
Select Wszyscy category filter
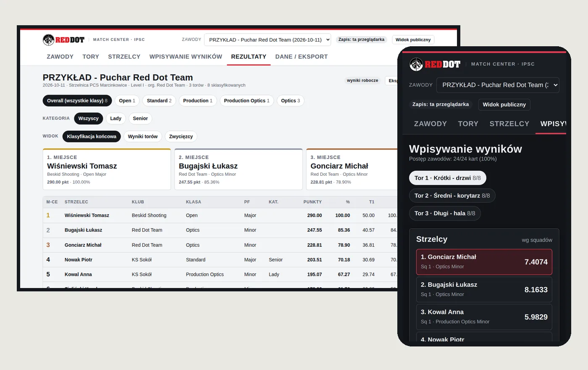click(88, 119)
